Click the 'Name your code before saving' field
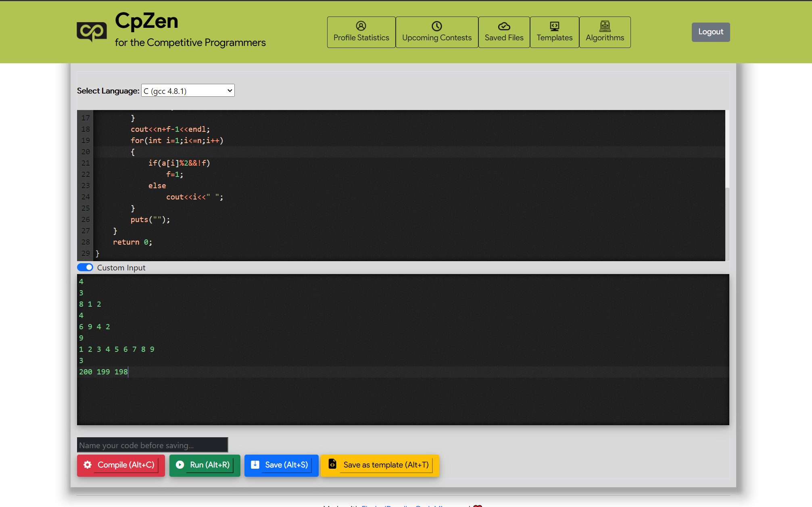 pyautogui.click(x=152, y=445)
